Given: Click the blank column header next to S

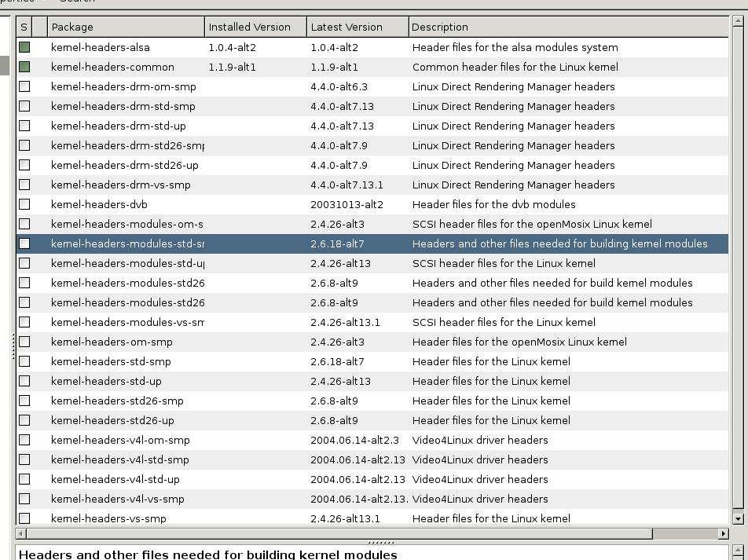Looking at the screenshot, I should click(x=39, y=27).
